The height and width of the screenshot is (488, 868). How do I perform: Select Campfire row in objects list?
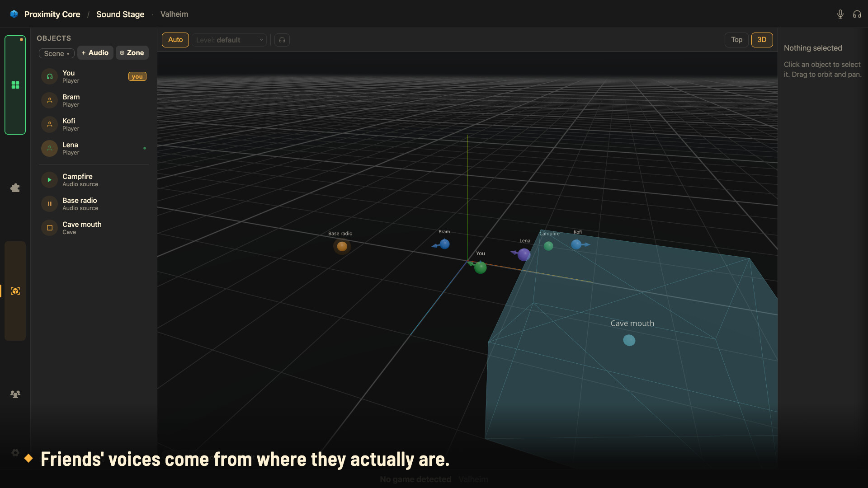94,180
